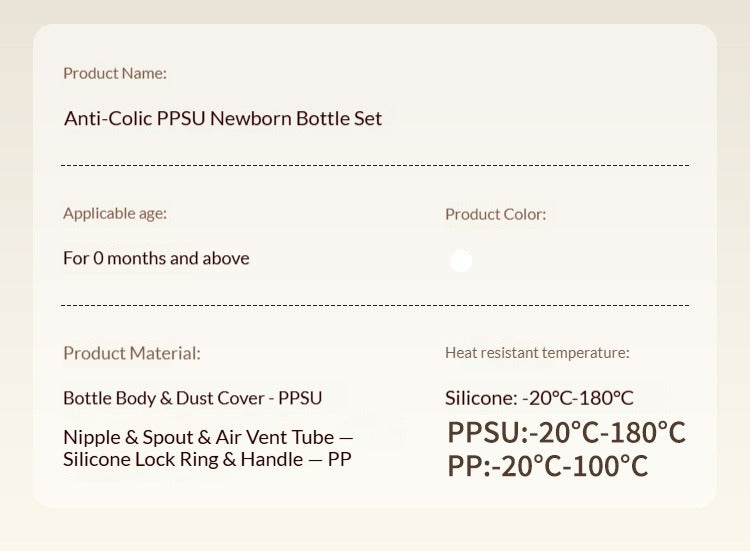Click the white product color swatch
Screen dimensions: 750x551
461,261
